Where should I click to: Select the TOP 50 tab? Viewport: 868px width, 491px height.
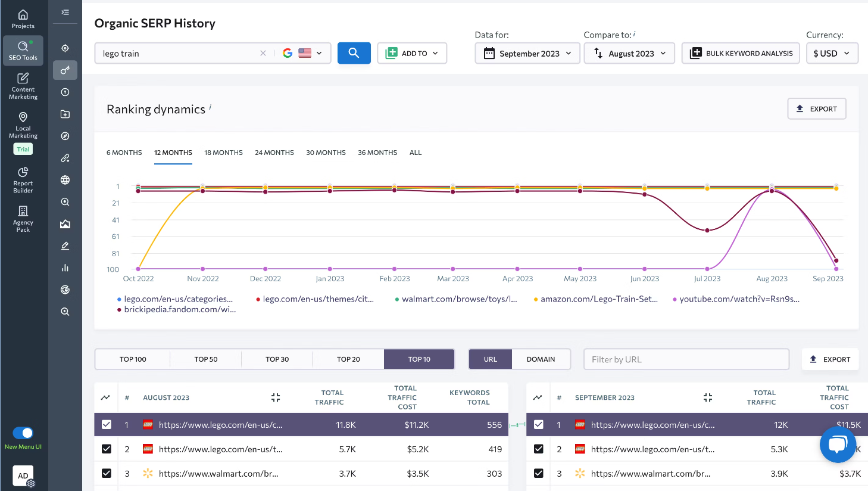click(x=205, y=359)
